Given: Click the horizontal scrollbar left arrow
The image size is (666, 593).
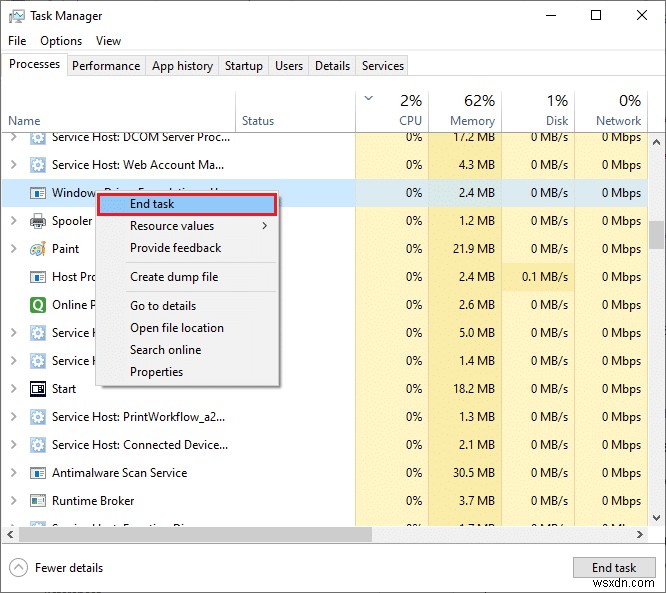Looking at the screenshot, I should (x=10, y=534).
